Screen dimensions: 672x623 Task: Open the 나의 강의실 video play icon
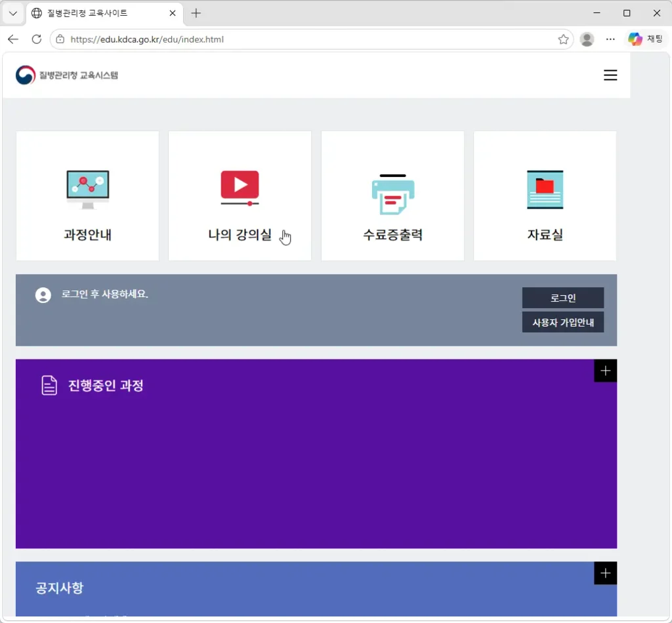pos(240,188)
